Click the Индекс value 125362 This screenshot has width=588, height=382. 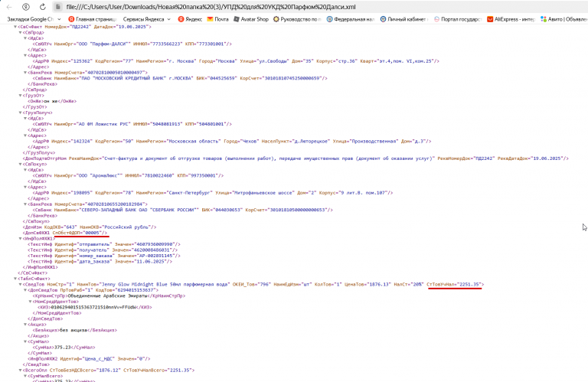point(80,61)
